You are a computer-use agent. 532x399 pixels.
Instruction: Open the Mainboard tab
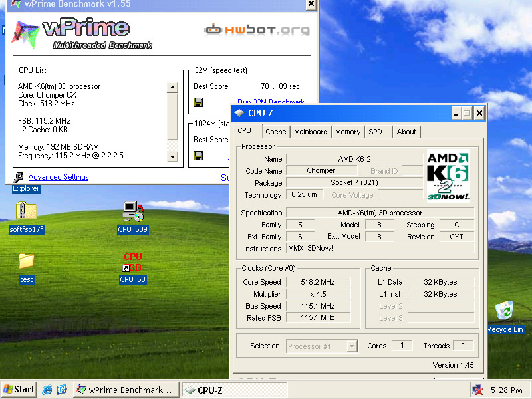[x=311, y=132]
